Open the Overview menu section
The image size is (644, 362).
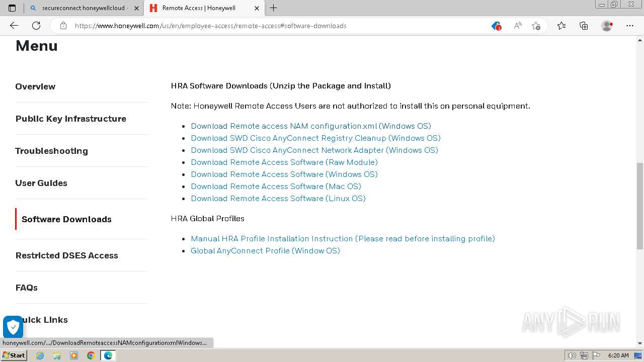(35, 86)
